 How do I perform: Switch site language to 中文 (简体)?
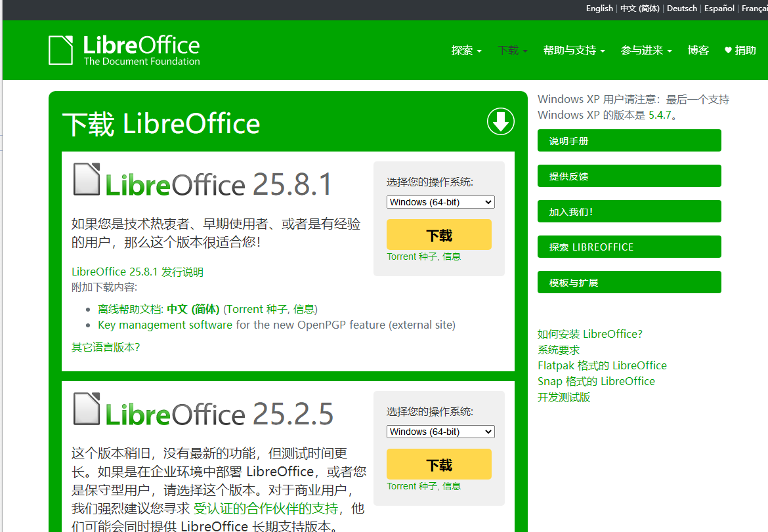(640, 9)
